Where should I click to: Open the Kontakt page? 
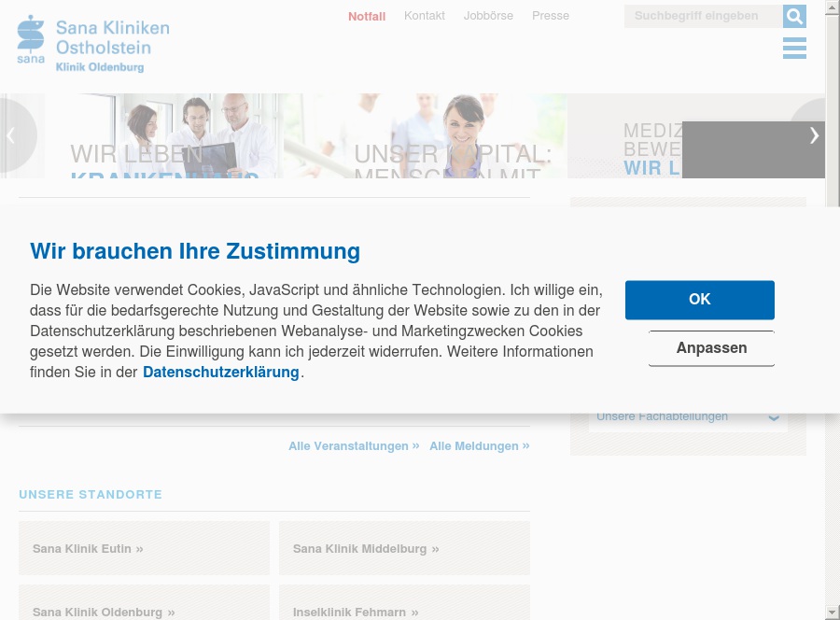click(x=425, y=16)
